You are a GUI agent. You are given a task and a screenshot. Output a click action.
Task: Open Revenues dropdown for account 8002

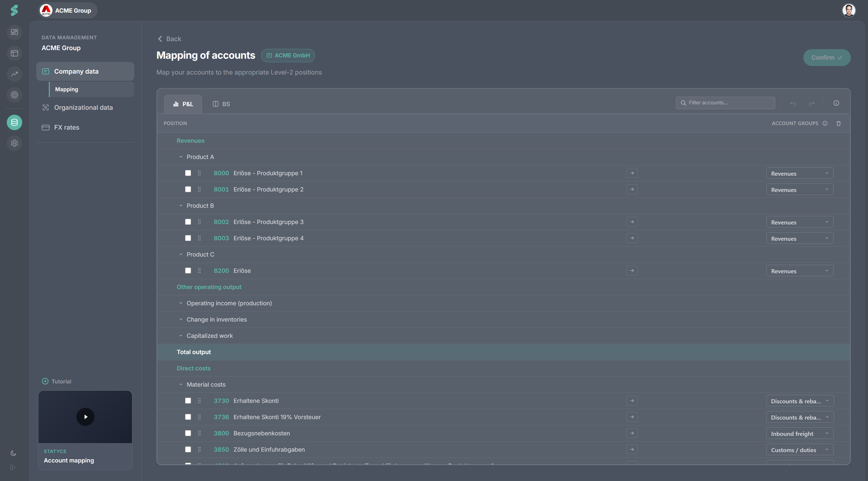(800, 222)
